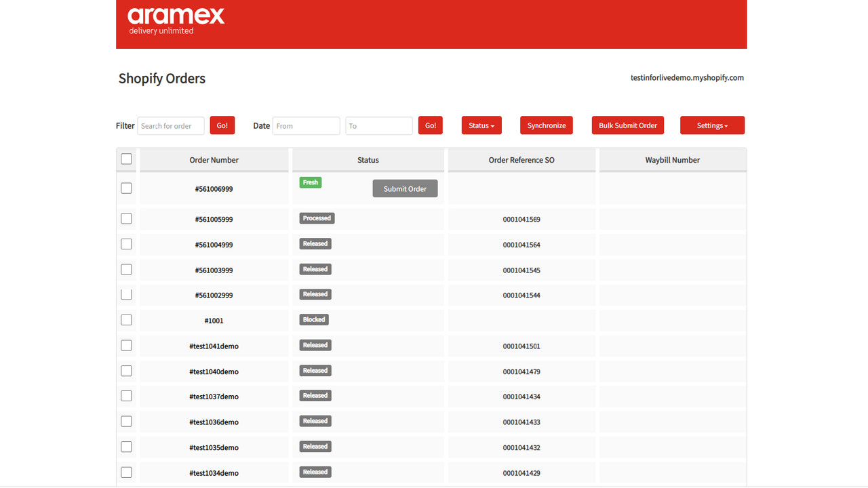Click Go! beside the date range fields

(x=430, y=125)
